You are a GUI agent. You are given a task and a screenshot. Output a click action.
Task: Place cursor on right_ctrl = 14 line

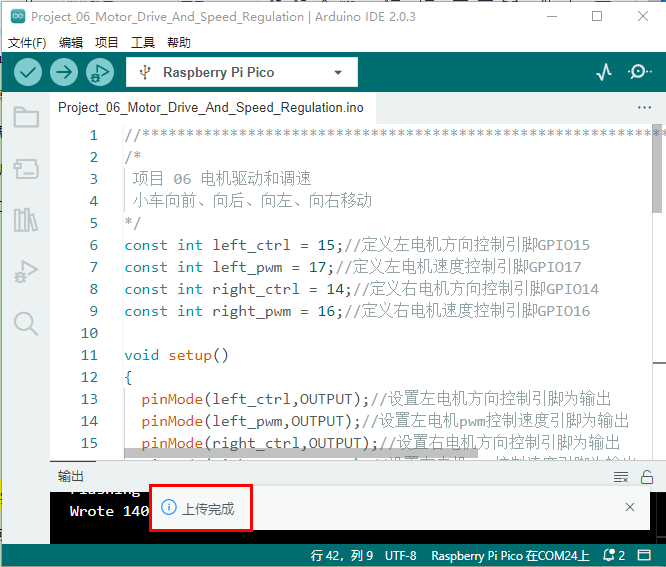(361, 289)
